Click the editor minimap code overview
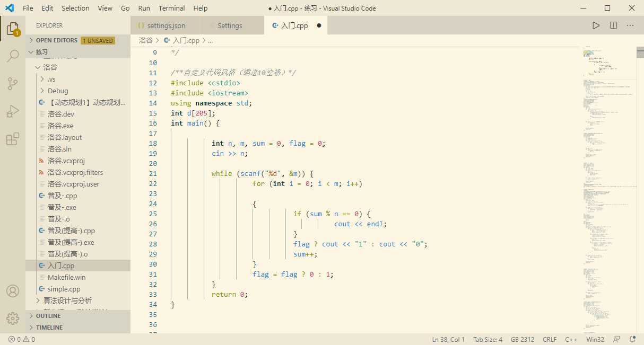The image size is (644, 345). click(609, 189)
